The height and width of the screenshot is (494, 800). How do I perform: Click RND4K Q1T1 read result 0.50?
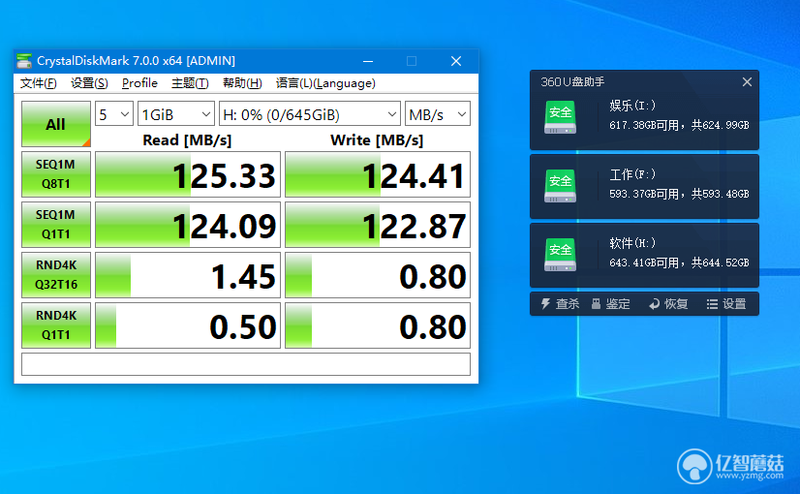[188, 325]
